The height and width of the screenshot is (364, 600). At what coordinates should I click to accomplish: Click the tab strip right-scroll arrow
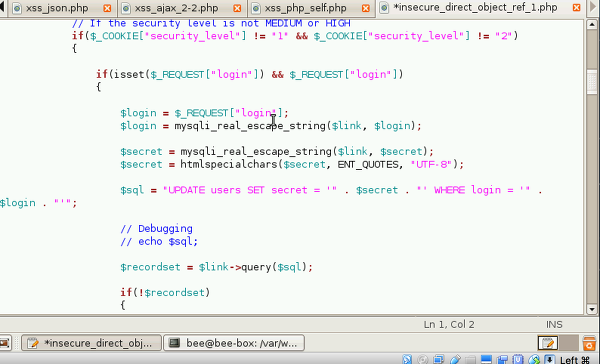(x=593, y=7)
